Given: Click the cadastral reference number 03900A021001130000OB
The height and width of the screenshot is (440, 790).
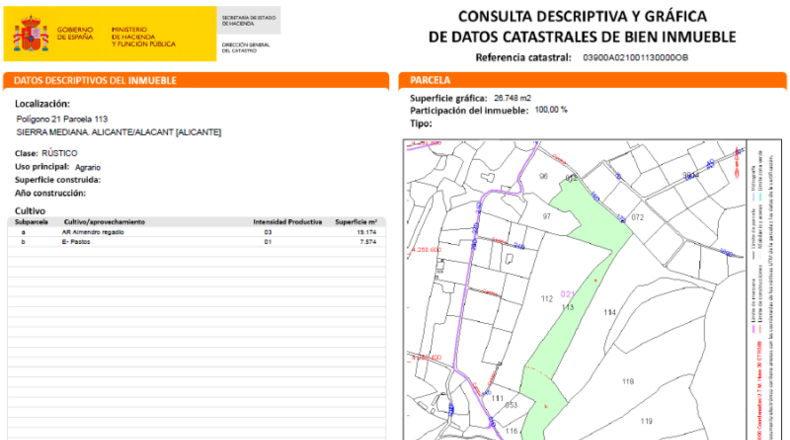Looking at the screenshot, I should tap(635, 57).
